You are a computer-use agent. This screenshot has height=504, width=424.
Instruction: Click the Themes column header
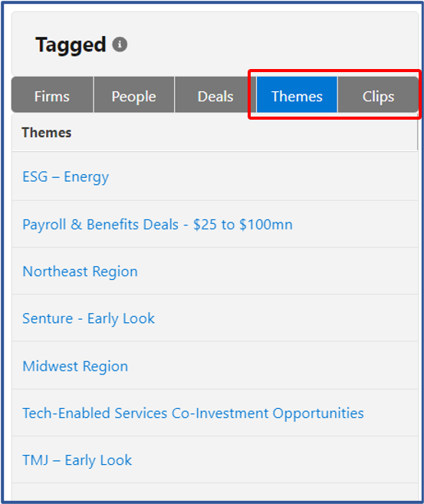point(47,133)
